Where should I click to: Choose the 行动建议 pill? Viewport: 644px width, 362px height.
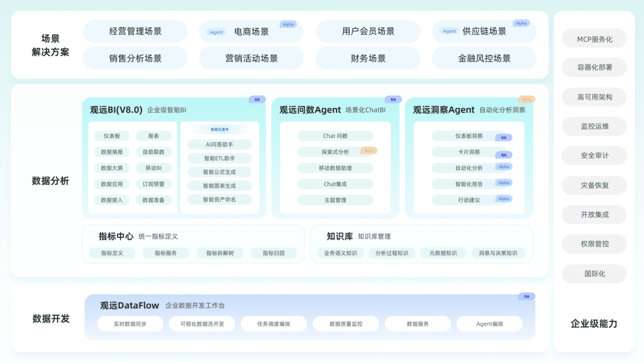pos(469,200)
